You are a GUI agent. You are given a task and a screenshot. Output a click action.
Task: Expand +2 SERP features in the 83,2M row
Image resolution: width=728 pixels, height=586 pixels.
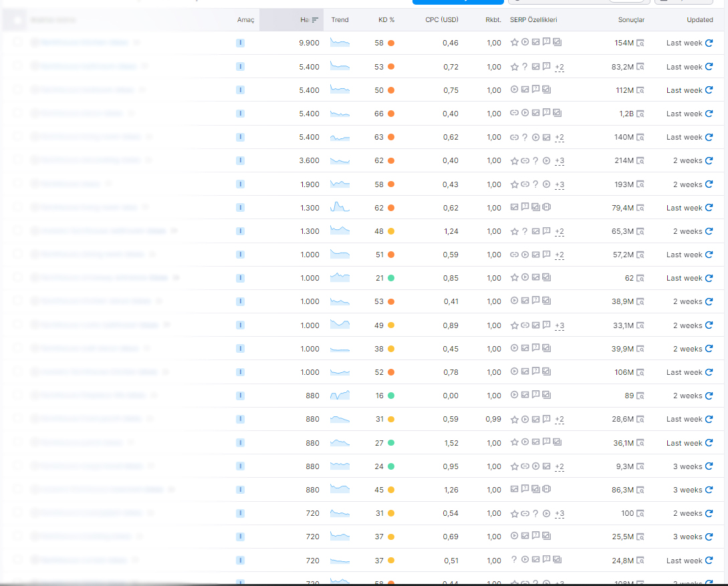pos(560,67)
